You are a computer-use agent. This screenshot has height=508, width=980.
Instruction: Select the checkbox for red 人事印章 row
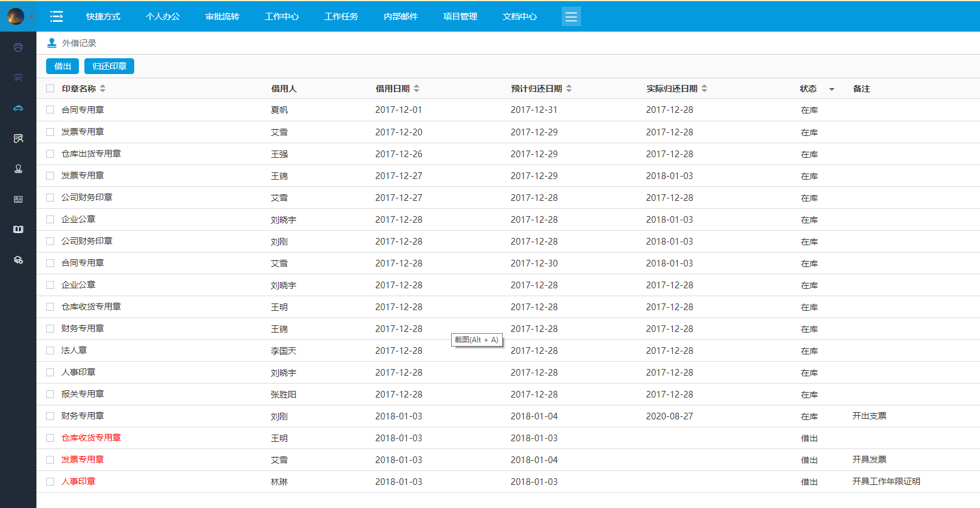tap(50, 482)
